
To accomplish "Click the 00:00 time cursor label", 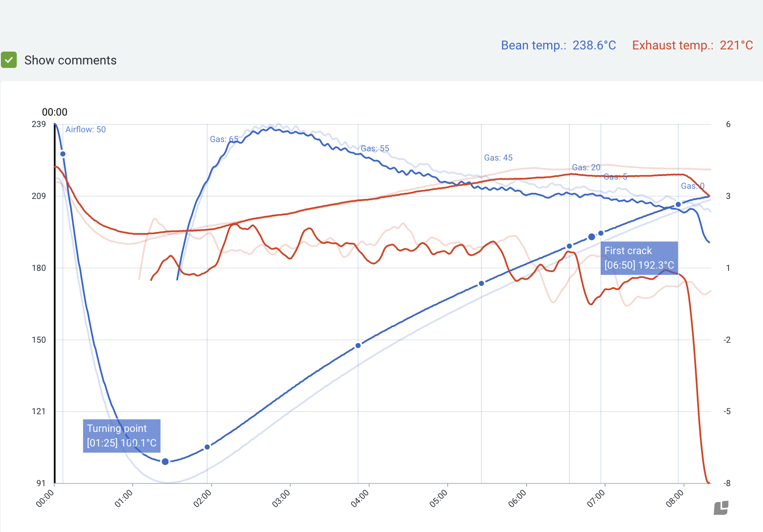I will (55, 112).
